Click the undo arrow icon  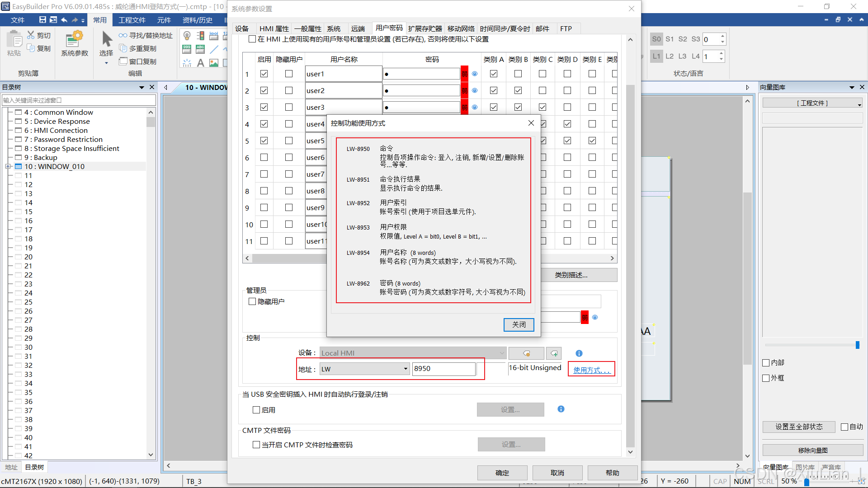[64, 20]
